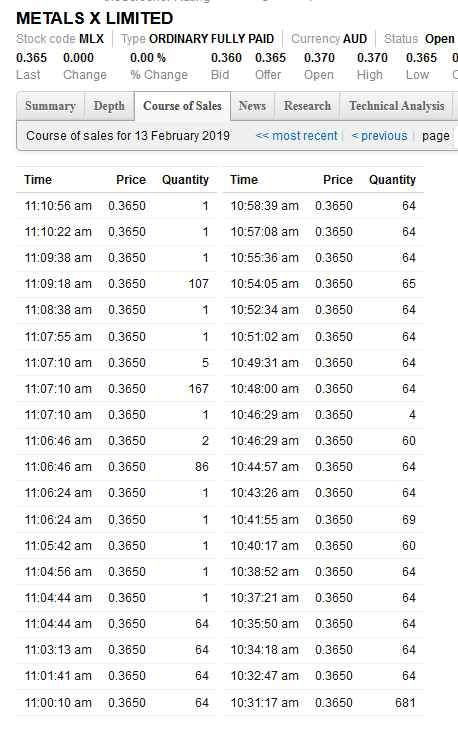Click the 0.370 High value
The width and height of the screenshot is (458, 729).
point(372,58)
